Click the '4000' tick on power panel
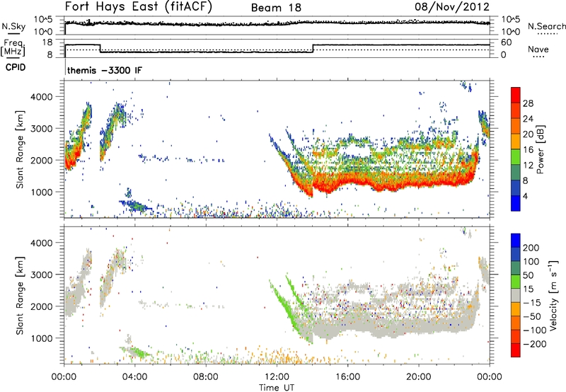This screenshot has width=566, height=392. (42, 97)
